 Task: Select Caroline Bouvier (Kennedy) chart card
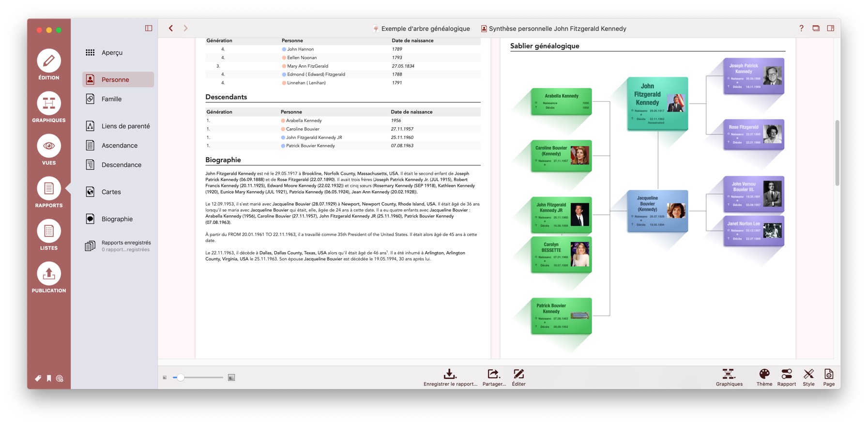click(x=561, y=156)
